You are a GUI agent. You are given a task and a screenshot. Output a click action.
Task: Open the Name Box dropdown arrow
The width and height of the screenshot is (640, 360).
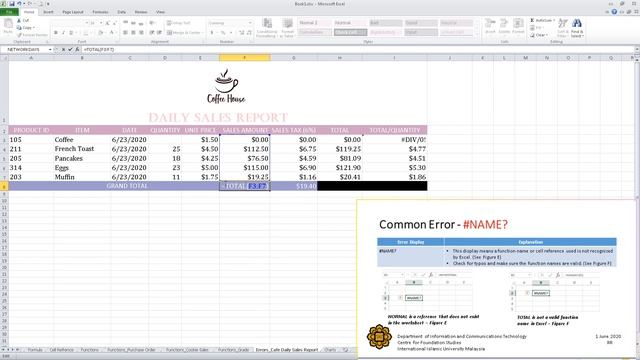[50, 49]
